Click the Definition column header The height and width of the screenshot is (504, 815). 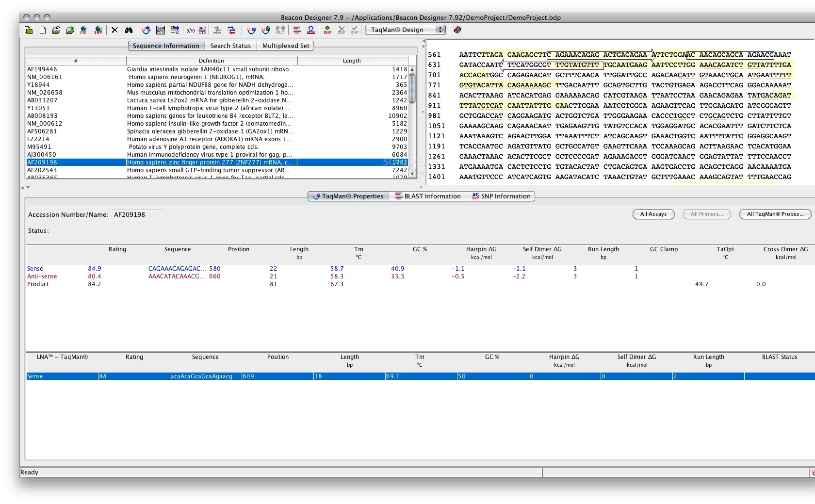click(212, 61)
